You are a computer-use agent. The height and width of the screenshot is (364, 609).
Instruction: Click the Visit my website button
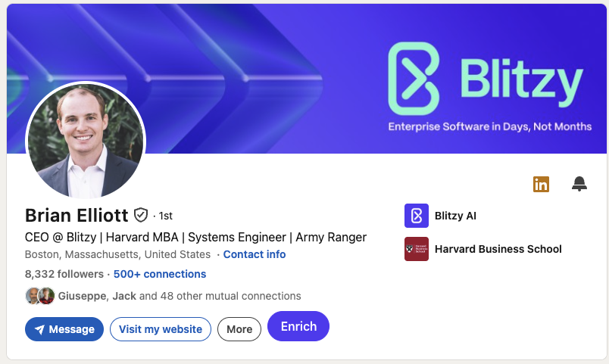coord(161,329)
